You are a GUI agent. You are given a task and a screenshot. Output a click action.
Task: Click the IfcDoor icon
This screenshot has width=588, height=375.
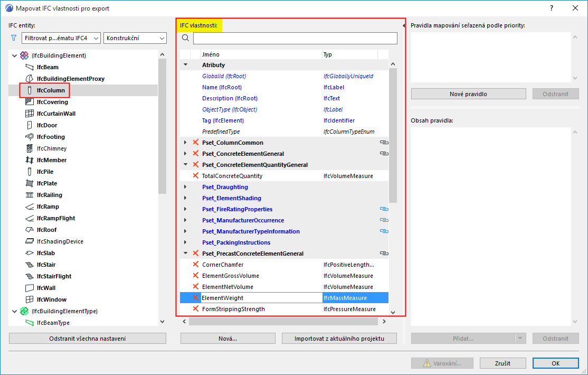(29, 125)
